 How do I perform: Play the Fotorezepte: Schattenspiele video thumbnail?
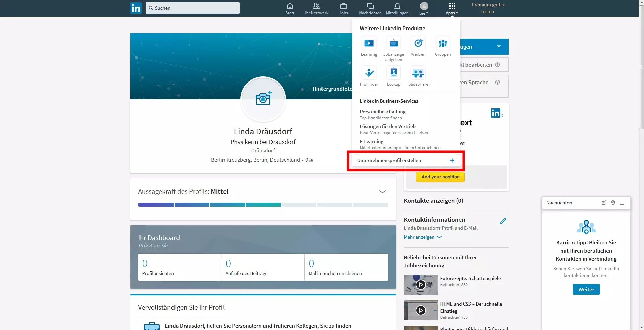click(x=421, y=285)
